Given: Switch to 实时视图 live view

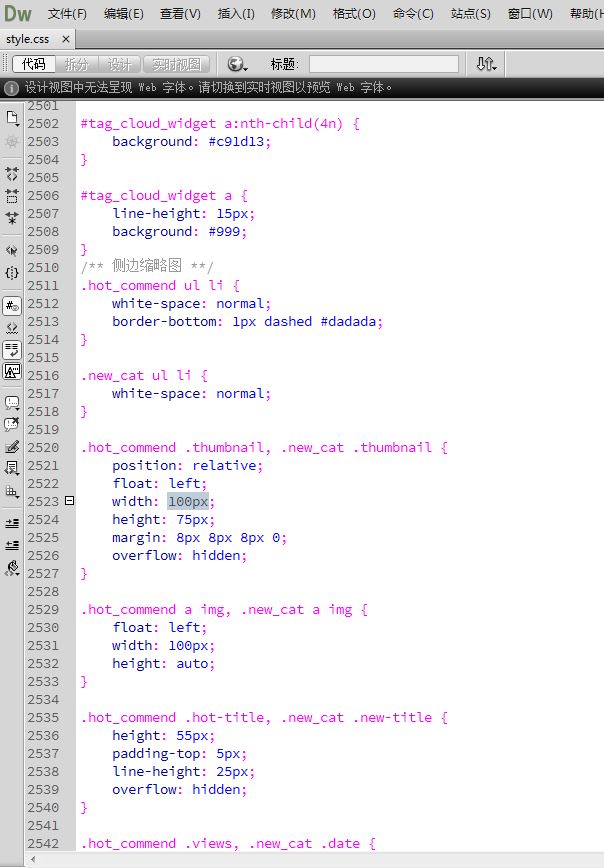Looking at the screenshot, I should pos(177,64).
